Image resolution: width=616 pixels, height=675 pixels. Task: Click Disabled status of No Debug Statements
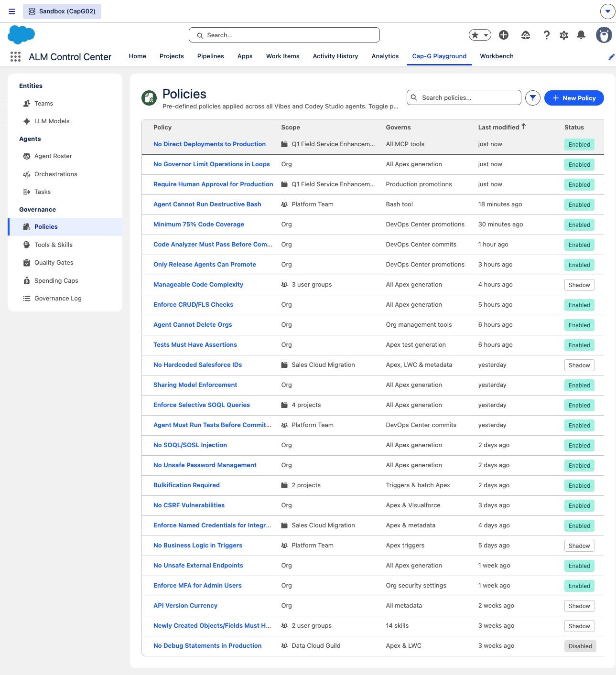(x=580, y=646)
